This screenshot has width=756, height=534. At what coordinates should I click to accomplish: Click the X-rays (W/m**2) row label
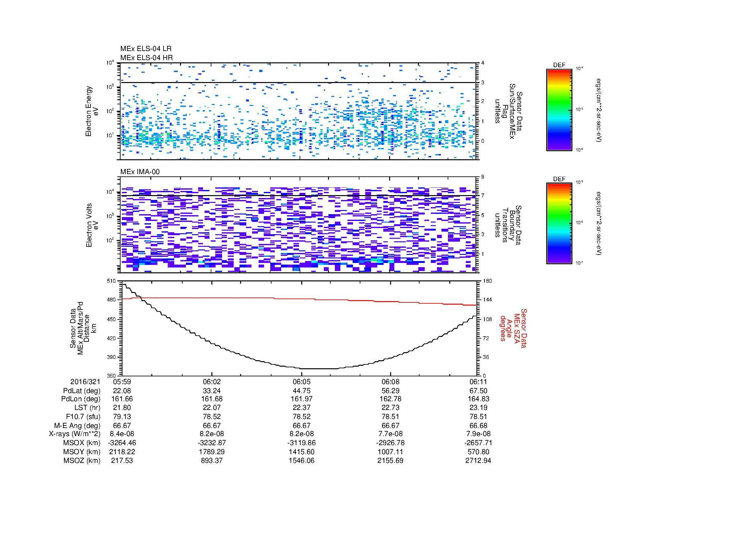click(x=75, y=434)
